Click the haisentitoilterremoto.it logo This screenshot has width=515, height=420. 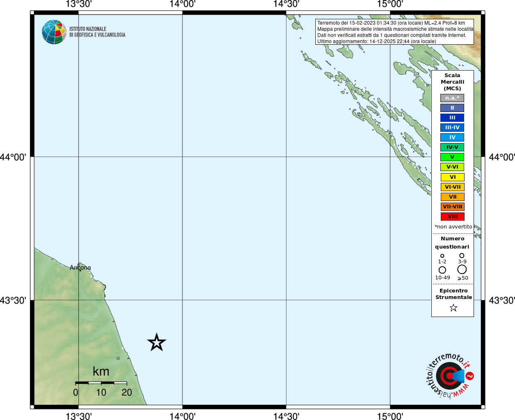coord(450,375)
